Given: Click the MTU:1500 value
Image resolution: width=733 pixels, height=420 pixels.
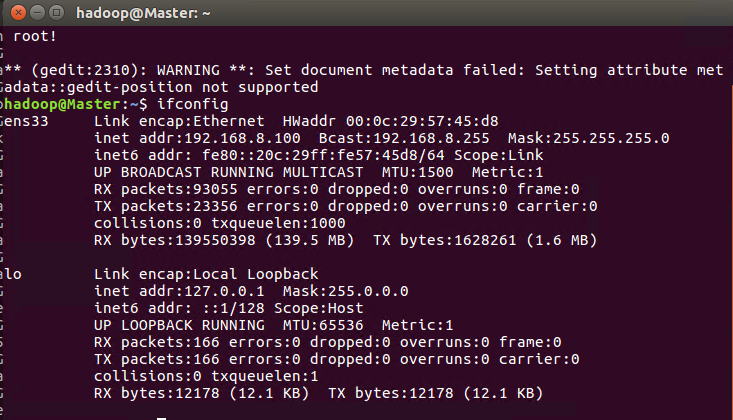Looking at the screenshot, I should click(417, 172).
